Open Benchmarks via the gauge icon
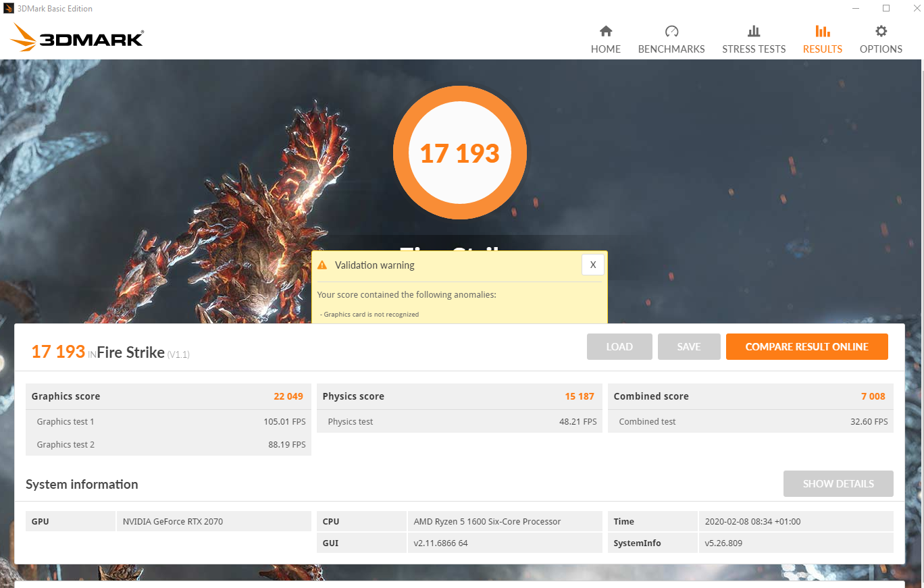Image resolution: width=924 pixels, height=588 pixels. coord(671,31)
